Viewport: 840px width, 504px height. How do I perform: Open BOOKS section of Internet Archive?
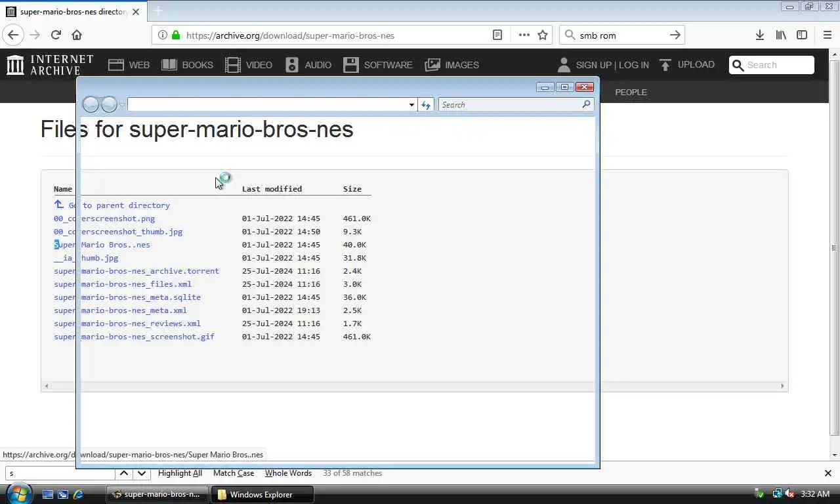tap(187, 65)
